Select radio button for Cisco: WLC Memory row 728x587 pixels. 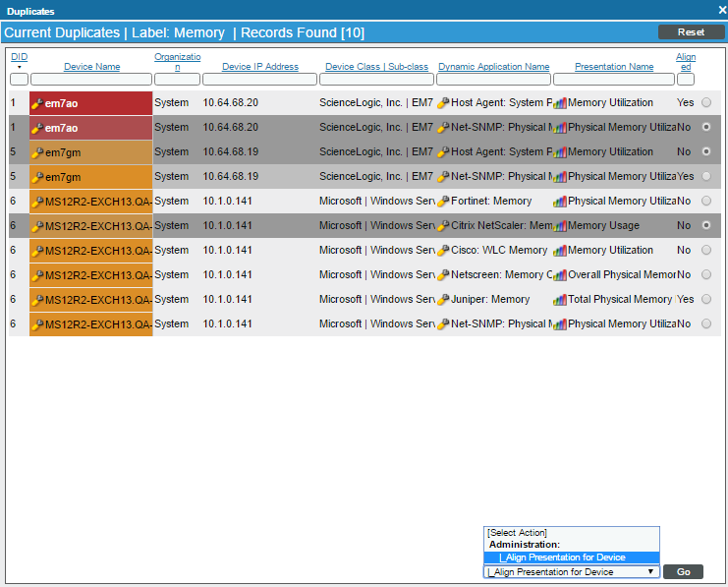click(706, 250)
